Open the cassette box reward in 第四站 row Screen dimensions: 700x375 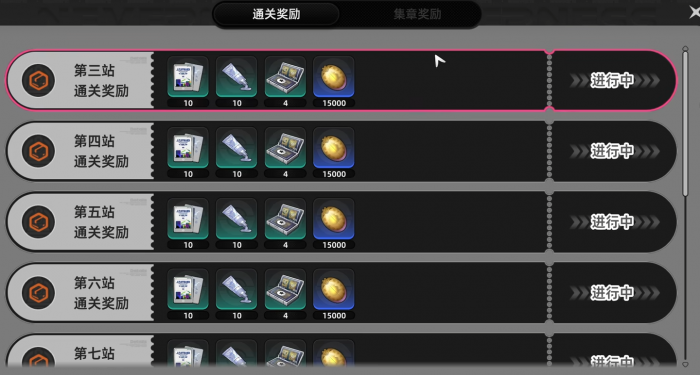pyautogui.click(x=285, y=147)
